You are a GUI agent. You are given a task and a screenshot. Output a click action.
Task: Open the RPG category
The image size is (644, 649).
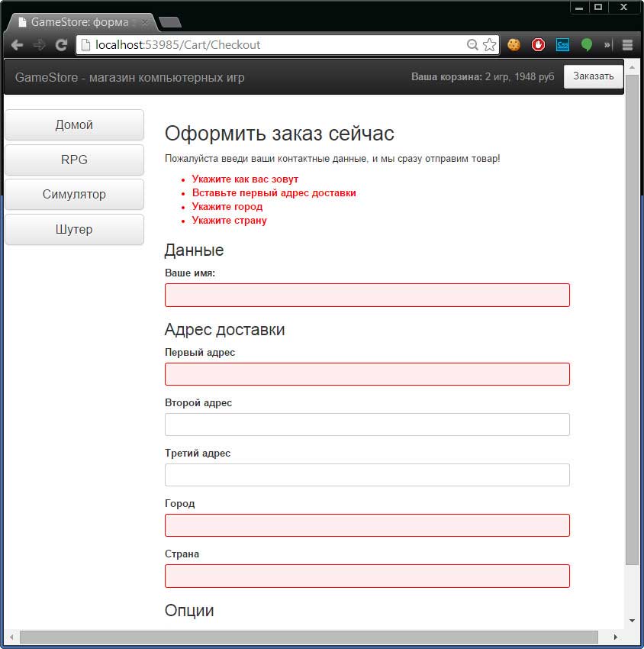tap(75, 160)
